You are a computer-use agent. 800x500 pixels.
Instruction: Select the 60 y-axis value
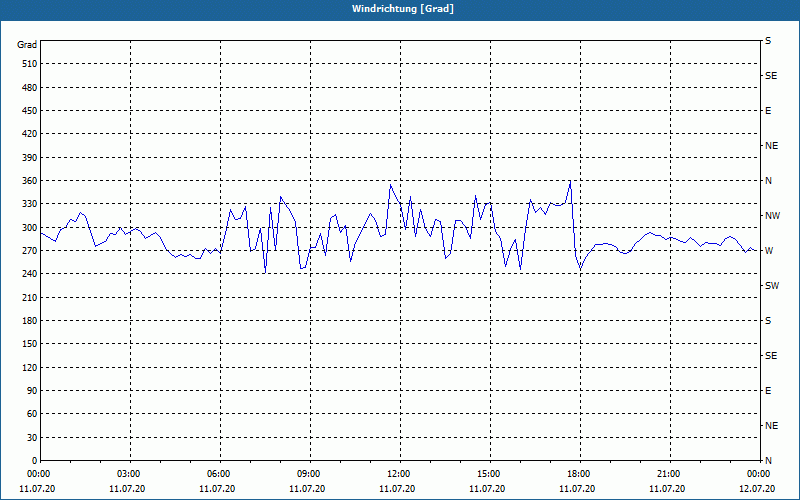click(x=32, y=414)
